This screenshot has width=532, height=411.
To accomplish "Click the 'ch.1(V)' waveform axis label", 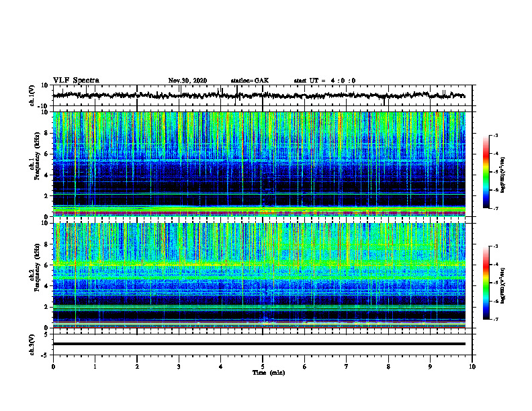I will pos(32,95).
